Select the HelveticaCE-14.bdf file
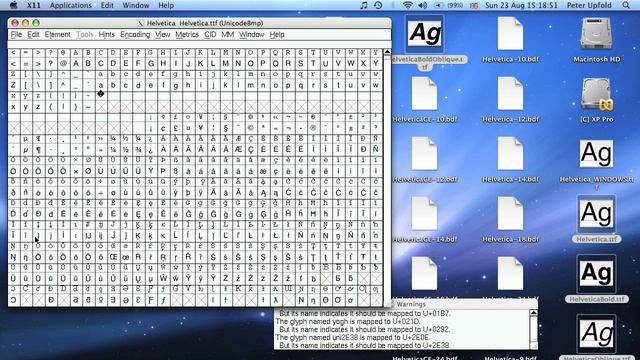Screen dimensions: 640x360 (x=424, y=213)
